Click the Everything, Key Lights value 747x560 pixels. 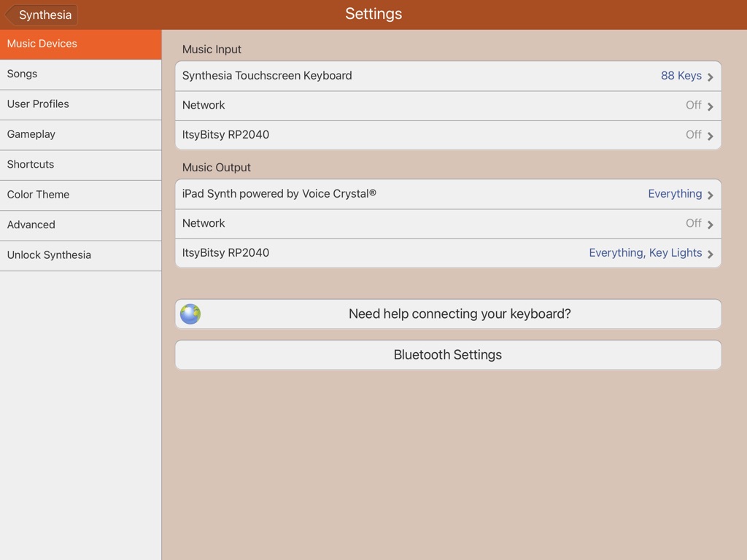pyautogui.click(x=646, y=253)
